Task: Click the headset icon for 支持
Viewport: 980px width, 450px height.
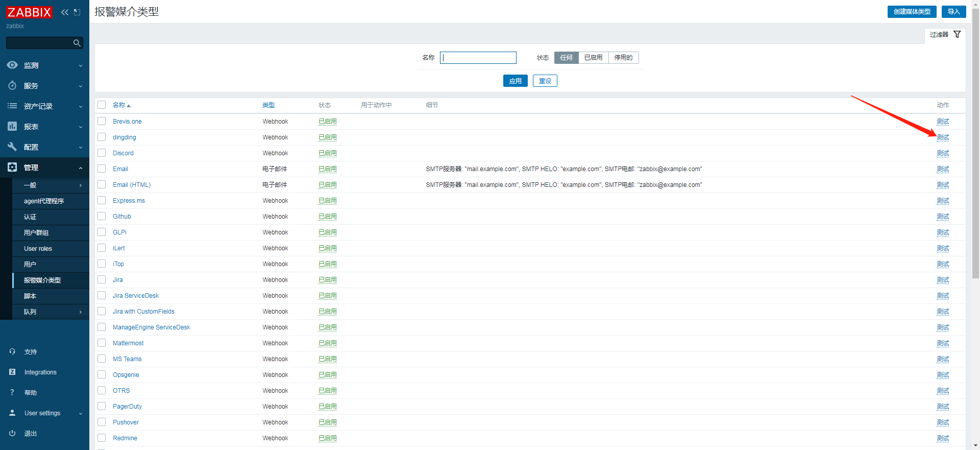Action: (12, 351)
